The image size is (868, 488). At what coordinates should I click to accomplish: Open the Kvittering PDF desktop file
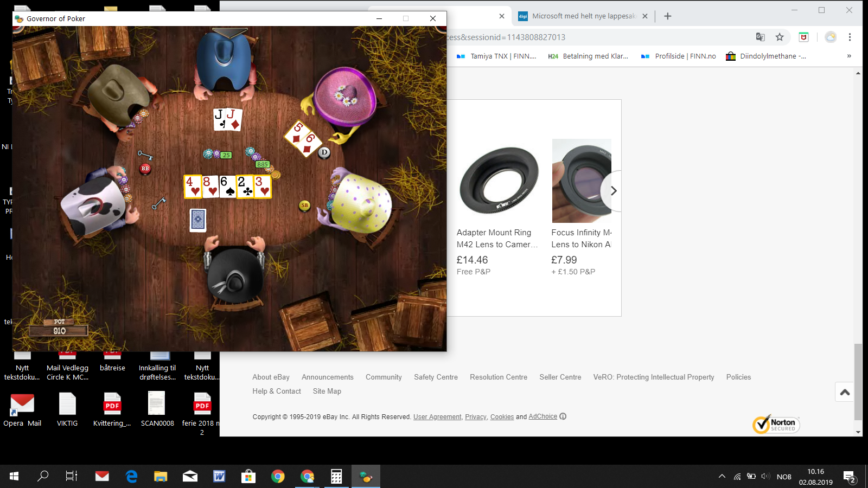[112, 409]
